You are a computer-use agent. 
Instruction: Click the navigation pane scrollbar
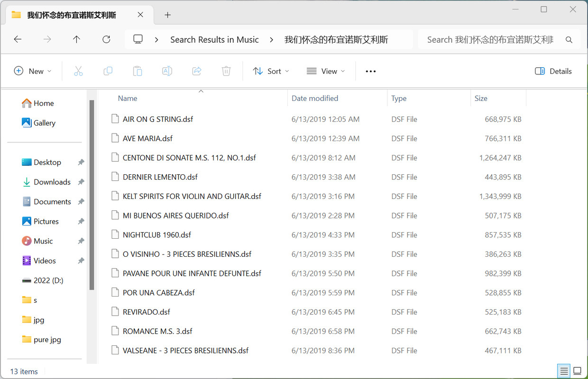coord(92,194)
